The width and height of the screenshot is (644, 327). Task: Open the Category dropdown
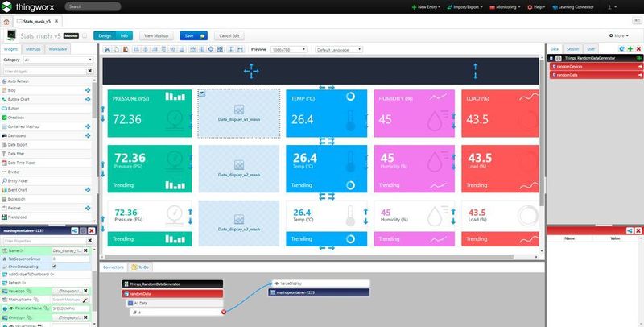[x=58, y=60]
